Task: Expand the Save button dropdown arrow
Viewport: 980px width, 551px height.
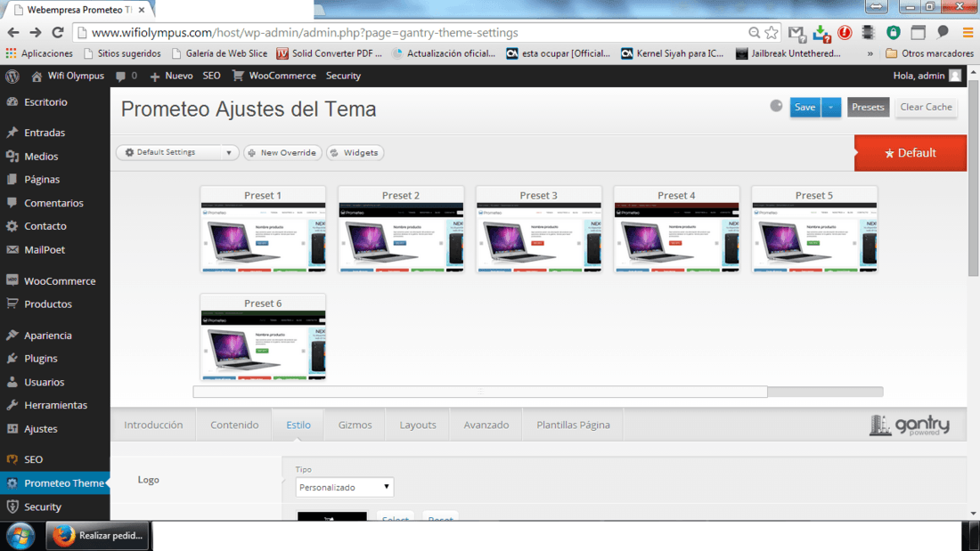Action: [x=830, y=107]
